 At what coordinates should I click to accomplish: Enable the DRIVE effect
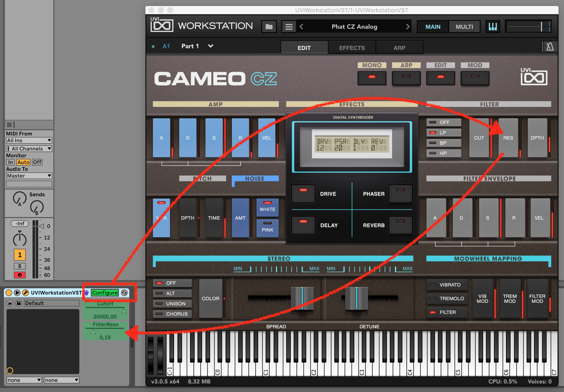coord(303,194)
